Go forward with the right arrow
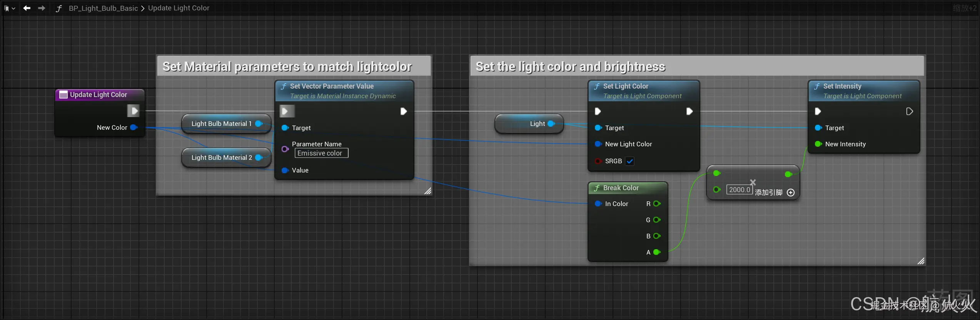980x320 pixels. [x=42, y=8]
